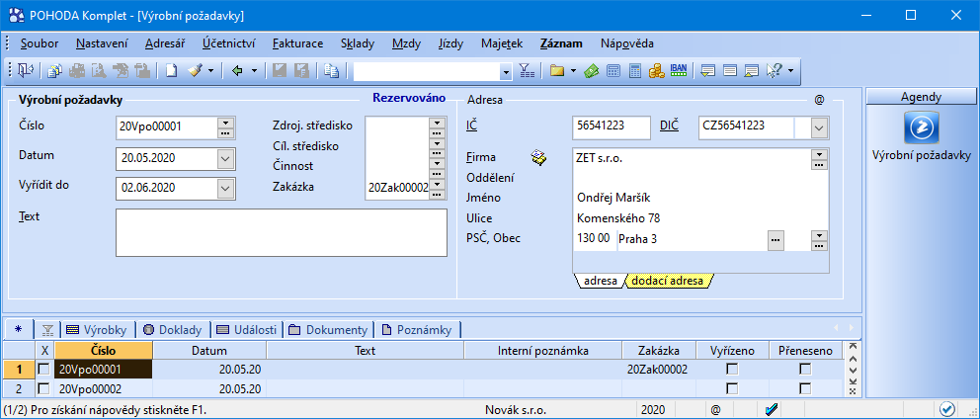Image resolution: width=980 pixels, height=419 pixels.
Task: Click the green back arrow icon
Action: coord(237,70)
